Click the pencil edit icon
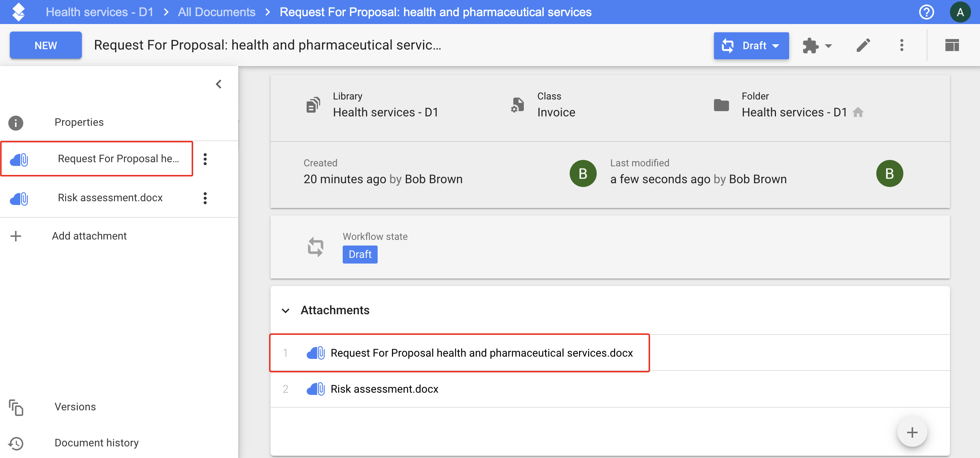Viewport: 980px width, 458px height. click(863, 45)
